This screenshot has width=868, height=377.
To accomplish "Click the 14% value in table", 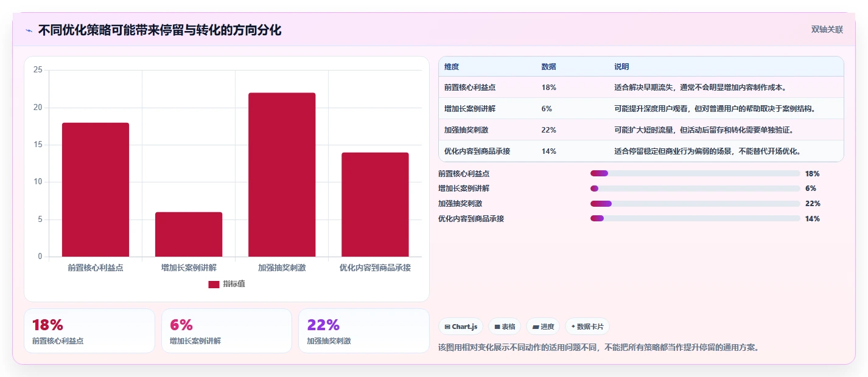I will (x=548, y=151).
